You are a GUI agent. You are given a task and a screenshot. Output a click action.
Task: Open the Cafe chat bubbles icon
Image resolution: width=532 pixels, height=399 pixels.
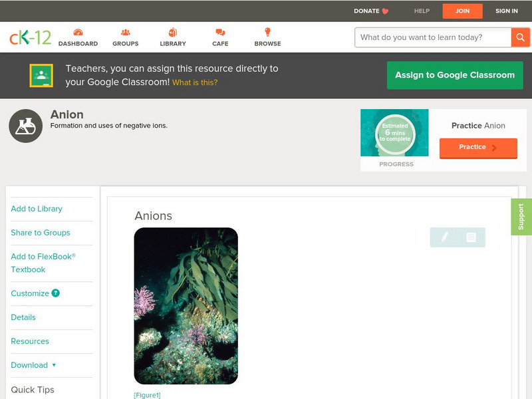220,32
